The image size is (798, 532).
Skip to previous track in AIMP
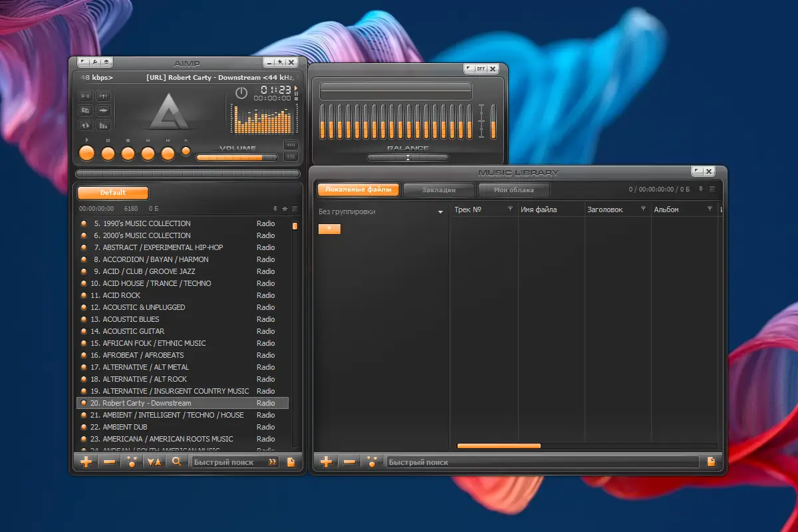tap(148, 154)
